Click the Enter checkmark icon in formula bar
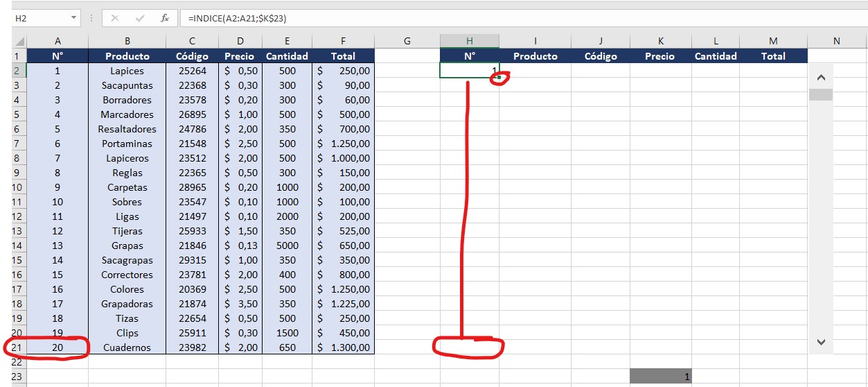This screenshot has height=387, width=868. click(x=140, y=19)
